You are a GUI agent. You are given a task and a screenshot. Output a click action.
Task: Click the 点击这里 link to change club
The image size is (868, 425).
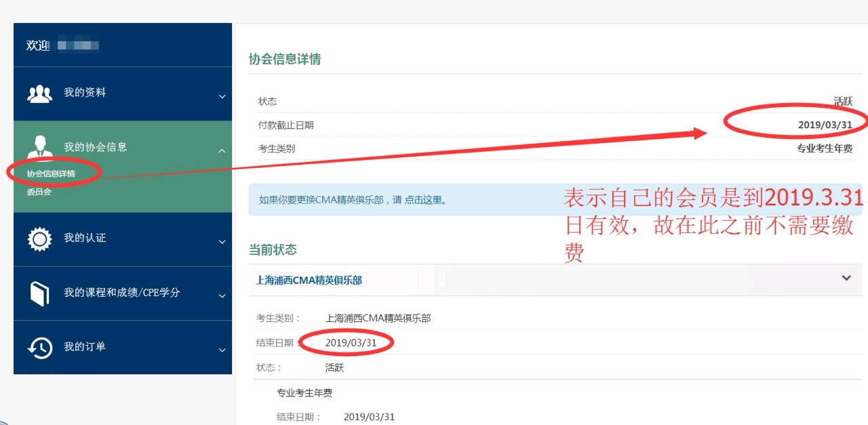(425, 200)
